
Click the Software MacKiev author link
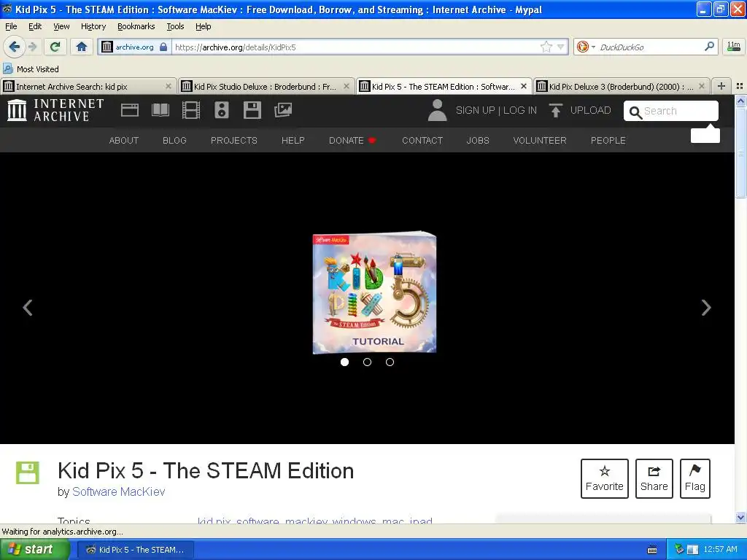tap(119, 491)
